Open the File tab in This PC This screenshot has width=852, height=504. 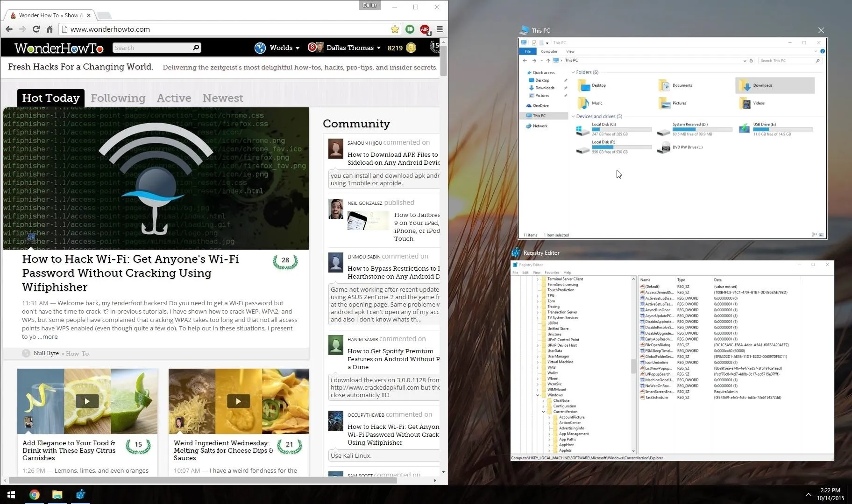click(527, 51)
